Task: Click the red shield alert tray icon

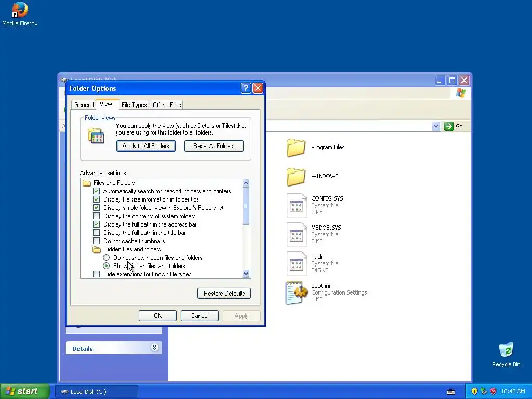Action: 494,392
